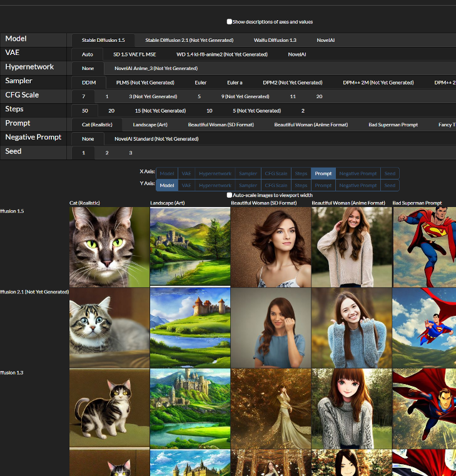Pick NovelAI Anime_3 hypernetwork option
This screenshot has width=456, height=476.
pyautogui.click(x=156, y=68)
